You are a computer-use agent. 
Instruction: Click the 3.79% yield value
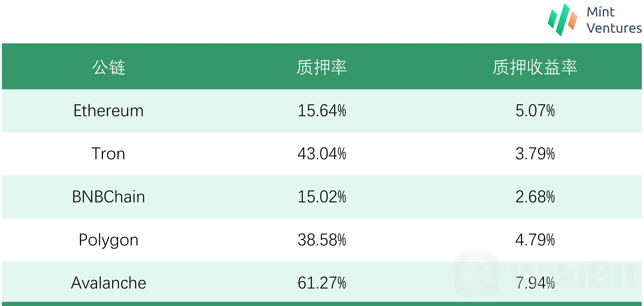pos(535,154)
